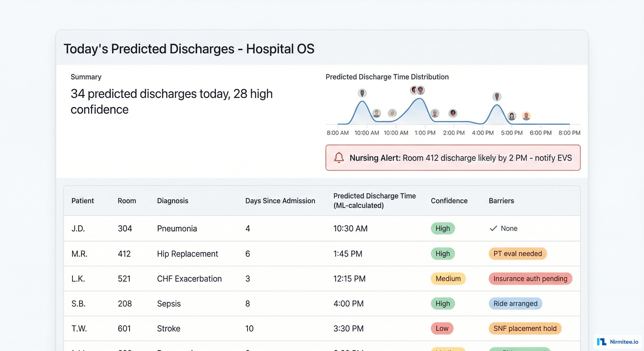This screenshot has height=351, width=644.
Task: Sort by the Predicted Discharge Time column header
Action: 375,201
